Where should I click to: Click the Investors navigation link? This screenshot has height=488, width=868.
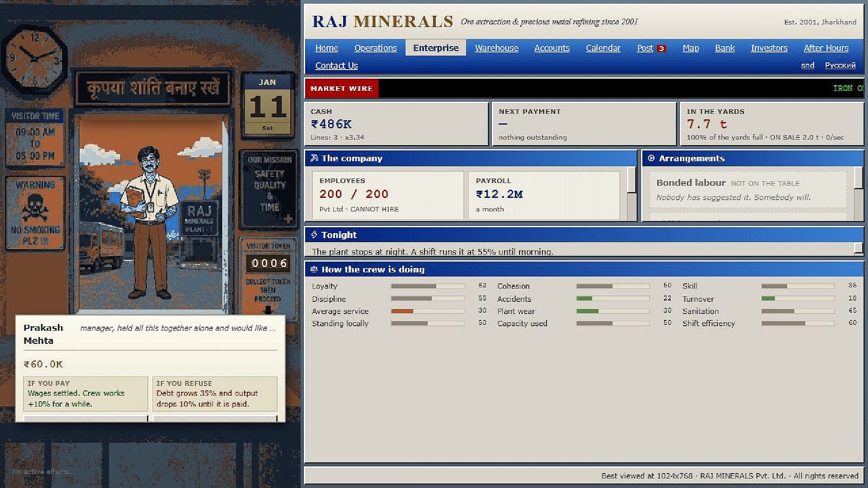769,48
